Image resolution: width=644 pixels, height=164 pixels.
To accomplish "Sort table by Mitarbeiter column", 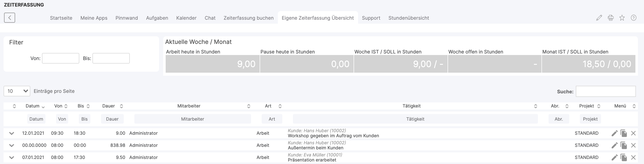I will click(189, 106).
